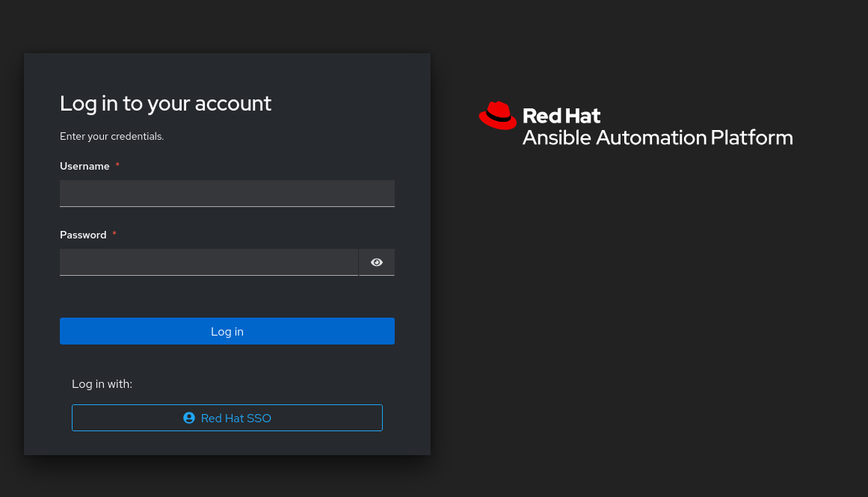Click the "Log in to your account" heading
The image size is (868, 497).
coord(165,103)
